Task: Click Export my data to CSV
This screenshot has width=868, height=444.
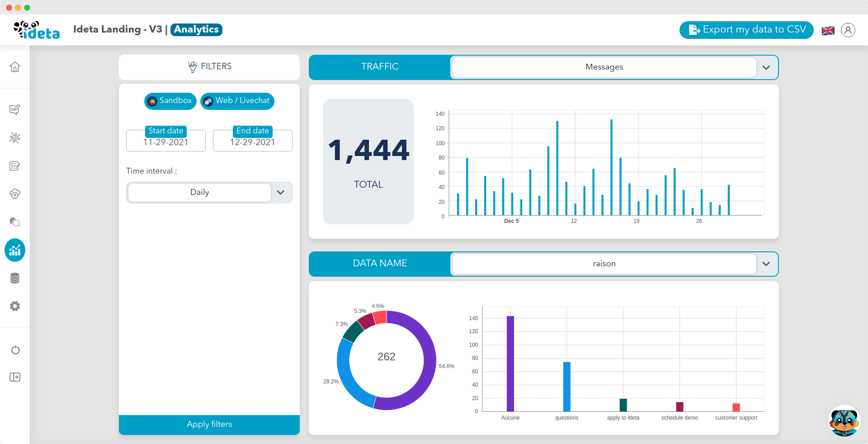Action: click(746, 30)
